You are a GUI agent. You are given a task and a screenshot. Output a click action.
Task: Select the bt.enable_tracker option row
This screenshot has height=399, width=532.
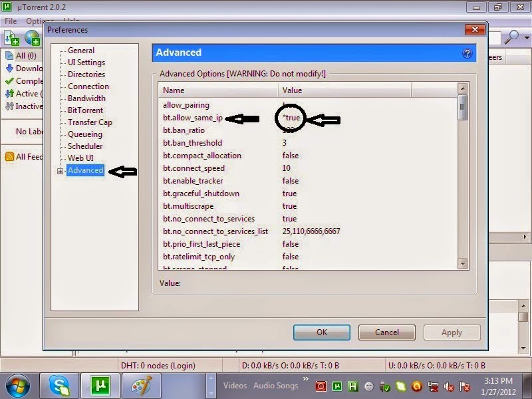308,181
